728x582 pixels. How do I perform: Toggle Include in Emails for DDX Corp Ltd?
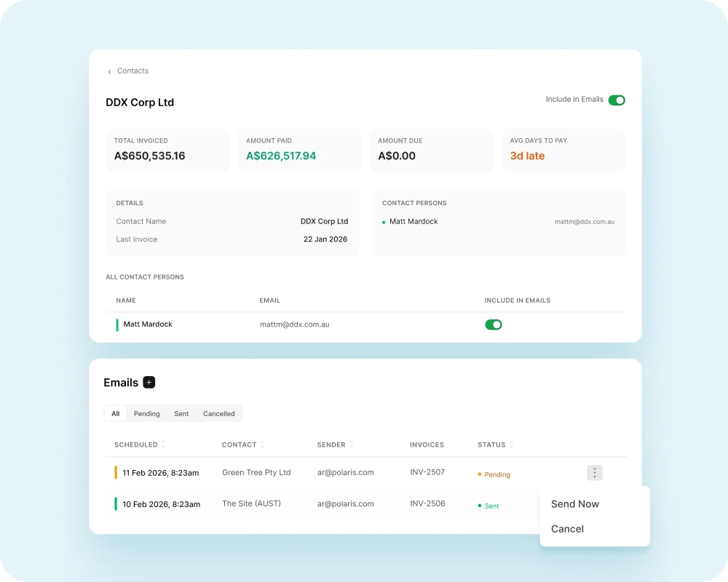tap(617, 100)
